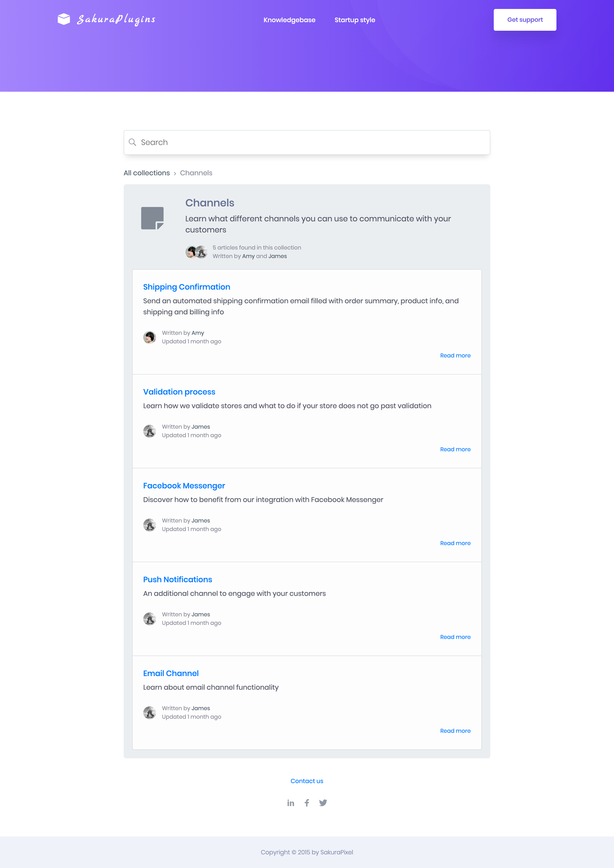Click James's avatar under Email Channel
This screenshot has height=868, width=614.
(150, 713)
